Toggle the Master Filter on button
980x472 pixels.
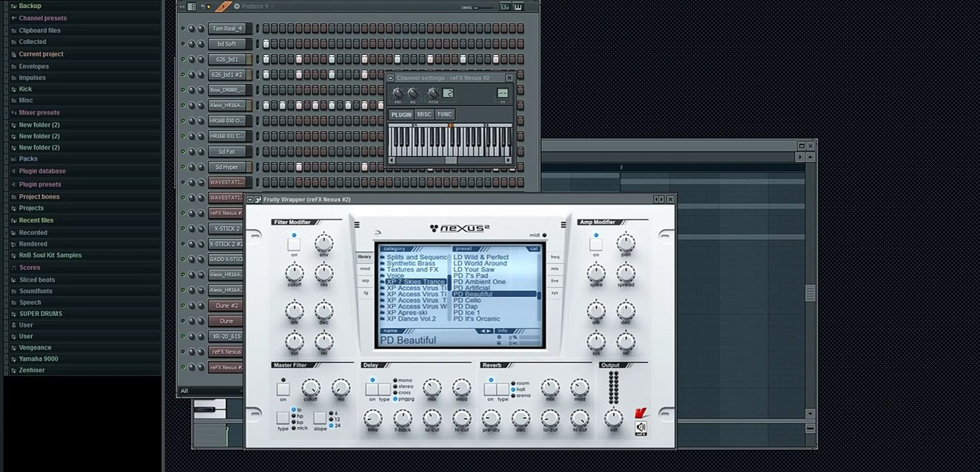[x=283, y=389]
